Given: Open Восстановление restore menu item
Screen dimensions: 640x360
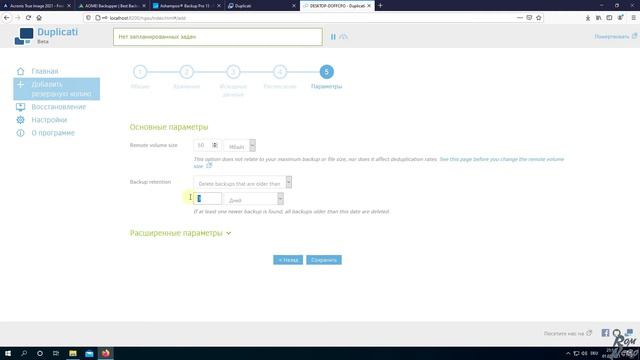Looking at the screenshot, I should (x=59, y=107).
